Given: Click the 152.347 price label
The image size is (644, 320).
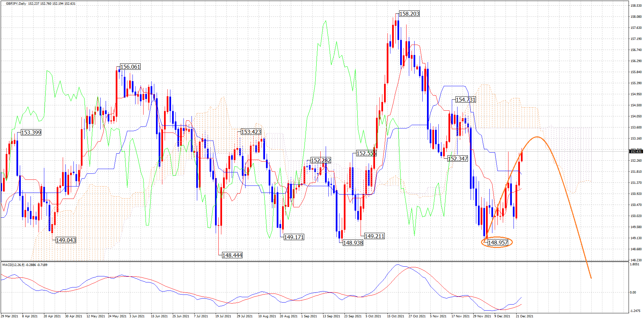Looking at the screenshot, I should point(458,159).
